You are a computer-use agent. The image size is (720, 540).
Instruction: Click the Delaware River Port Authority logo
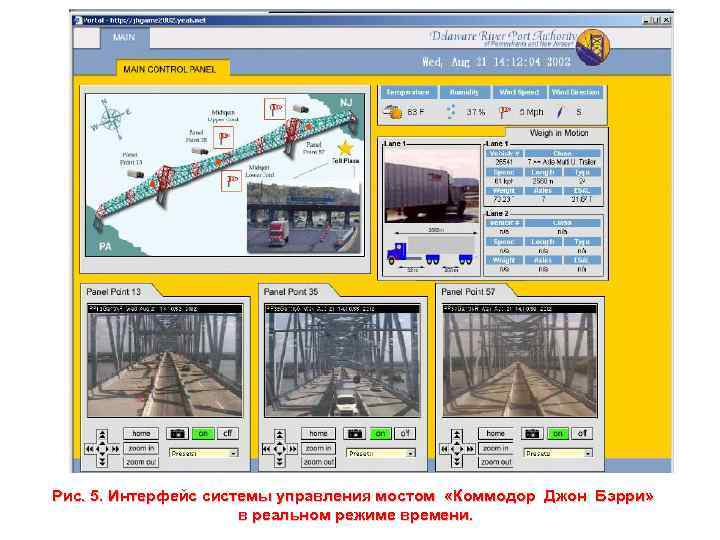(x=593, y=46)
